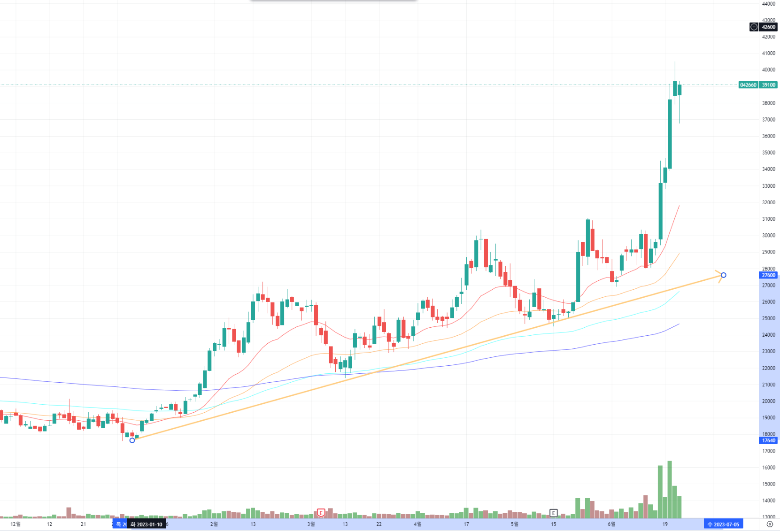Click the 35000 price axis label
The height and width of the screenshot is (532, 780).
[769, 153]
